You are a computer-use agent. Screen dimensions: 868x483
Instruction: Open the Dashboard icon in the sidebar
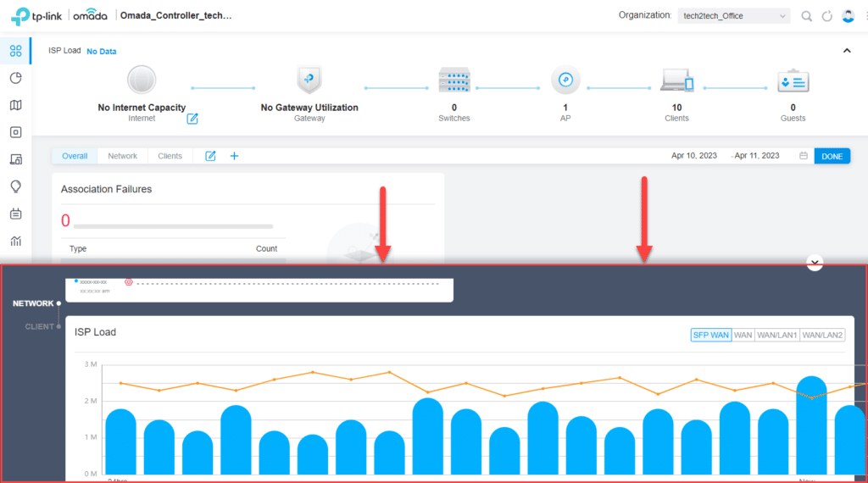pyautogui.click(x=15, y=51)
